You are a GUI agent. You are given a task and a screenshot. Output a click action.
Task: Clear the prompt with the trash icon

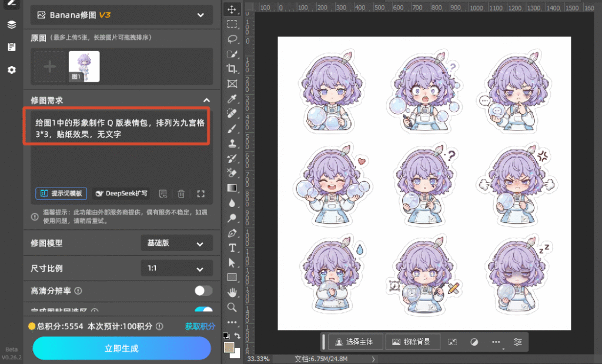[181, 194]
